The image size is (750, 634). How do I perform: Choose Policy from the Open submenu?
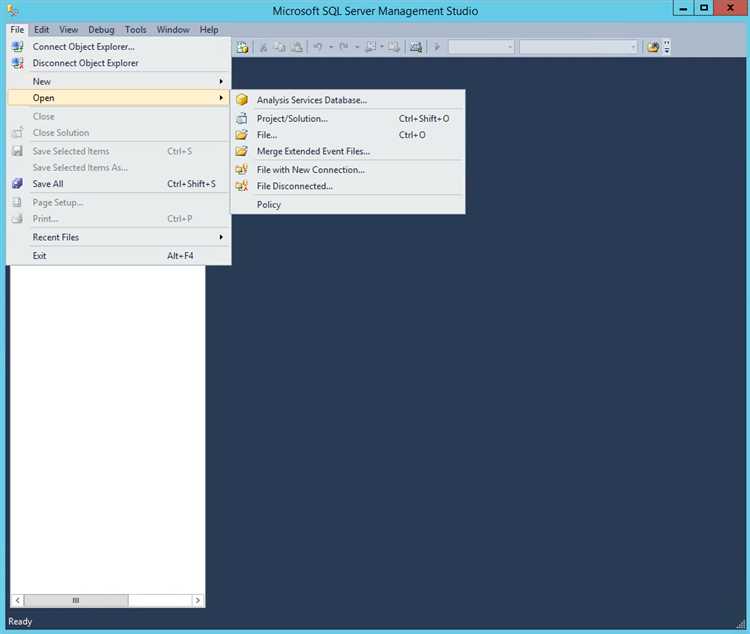(269, 205)
